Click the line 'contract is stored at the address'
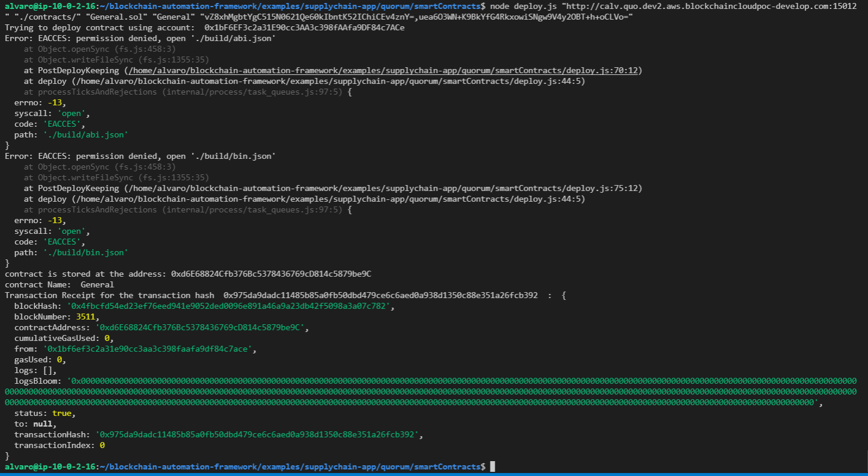Viewport: 868px width, 476px height. click(188, 274)
